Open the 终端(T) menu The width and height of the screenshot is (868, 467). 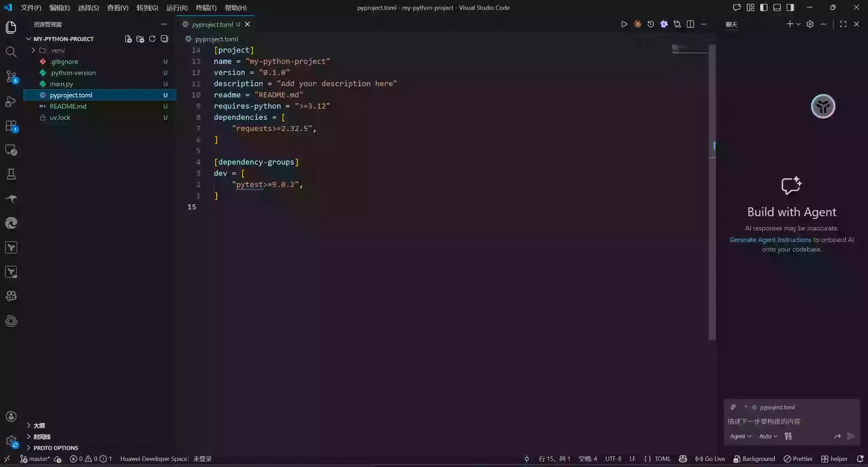click(206, 7)
